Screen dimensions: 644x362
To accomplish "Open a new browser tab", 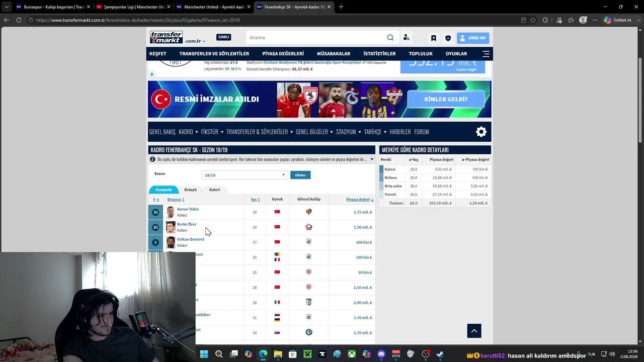I will point(341,7).
